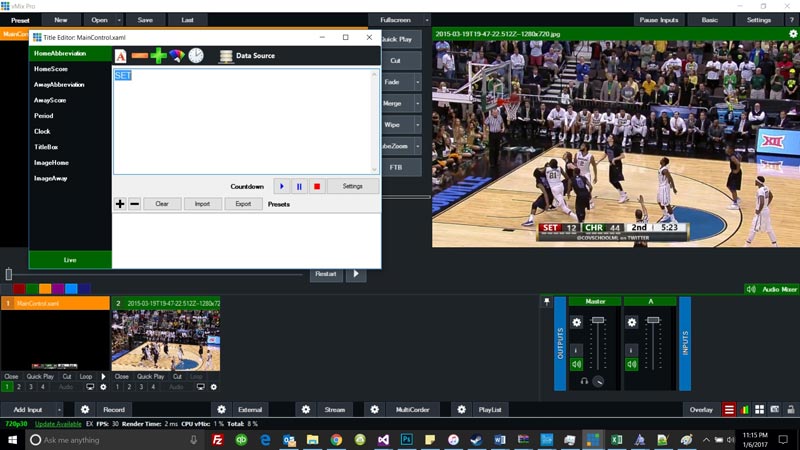Screen dimensions: 800x450
Task: Click the green plus icon in Title Editor toolbar
Action: pos(158,56)
